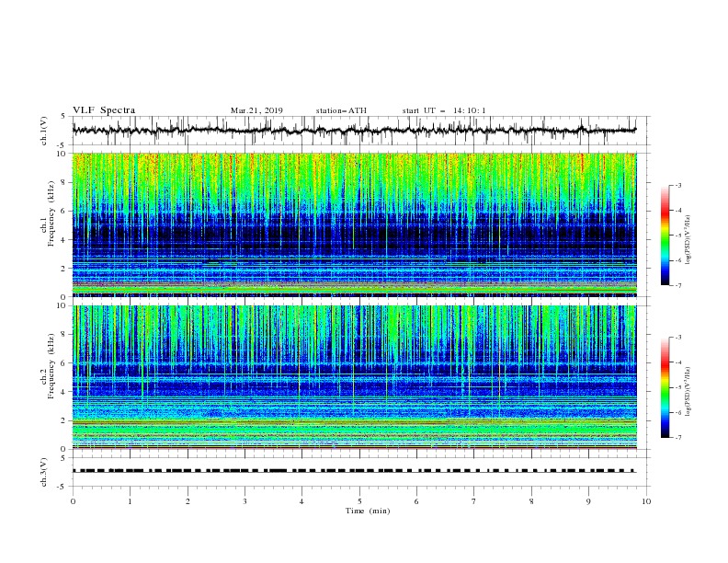Click the "ch.1 Frequency (kHz)" axis label

(x=48, y=213)
